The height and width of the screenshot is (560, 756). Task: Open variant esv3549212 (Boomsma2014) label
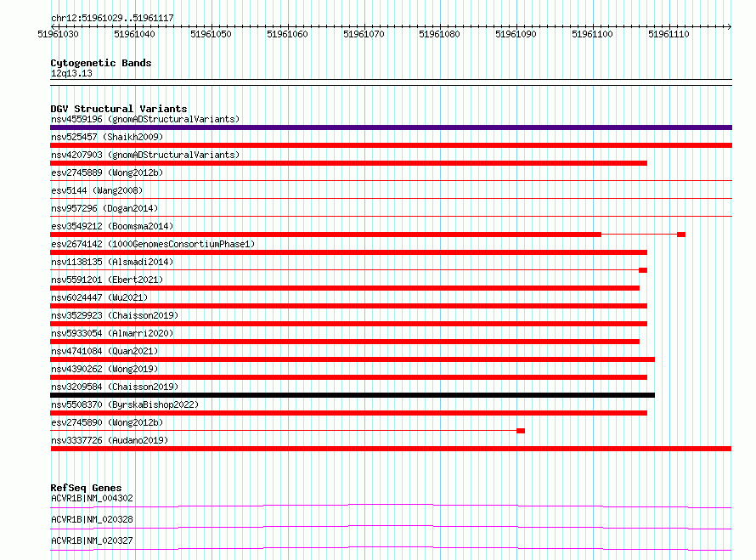112,226
